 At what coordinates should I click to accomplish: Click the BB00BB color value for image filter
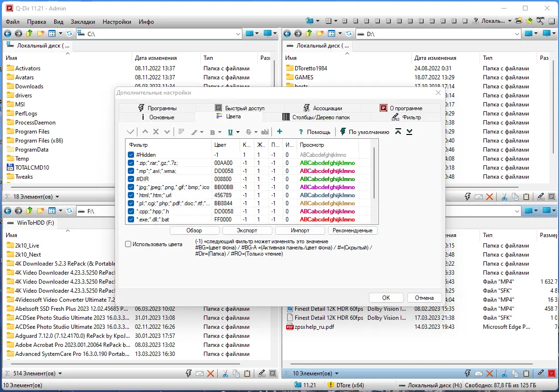pyautogui.click(x=223, y=187)
